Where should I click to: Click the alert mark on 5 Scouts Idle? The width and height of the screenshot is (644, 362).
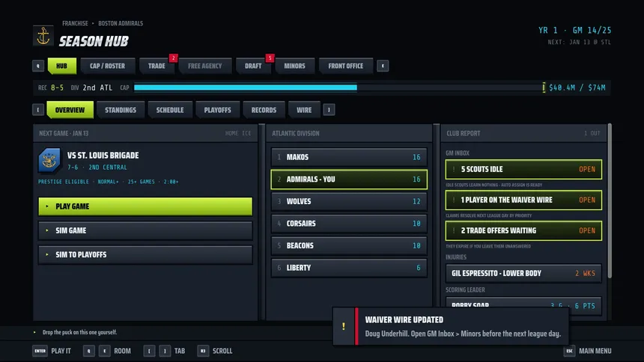coord(454,169)
